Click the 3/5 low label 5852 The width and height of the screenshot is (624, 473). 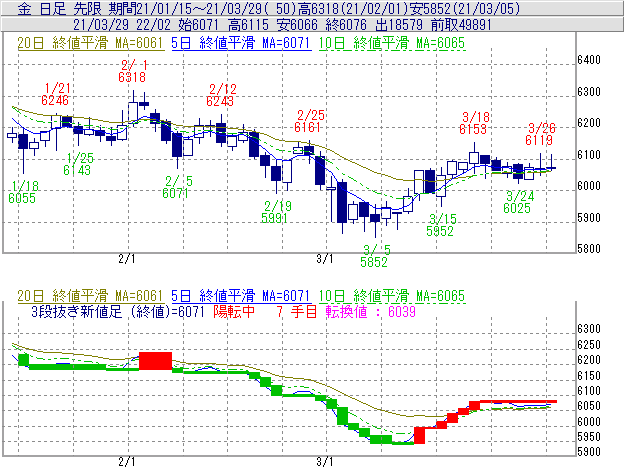tap(374, 262)
